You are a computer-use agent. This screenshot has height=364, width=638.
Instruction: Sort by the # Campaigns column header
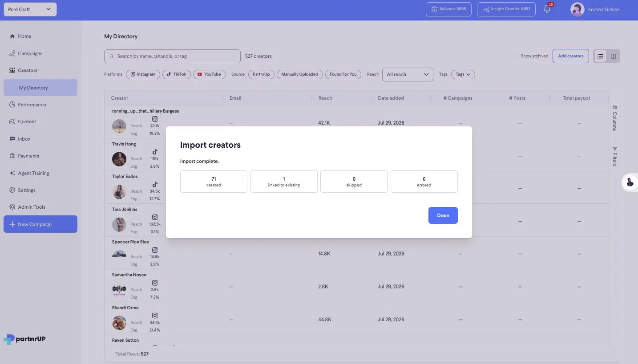(458, 98)
